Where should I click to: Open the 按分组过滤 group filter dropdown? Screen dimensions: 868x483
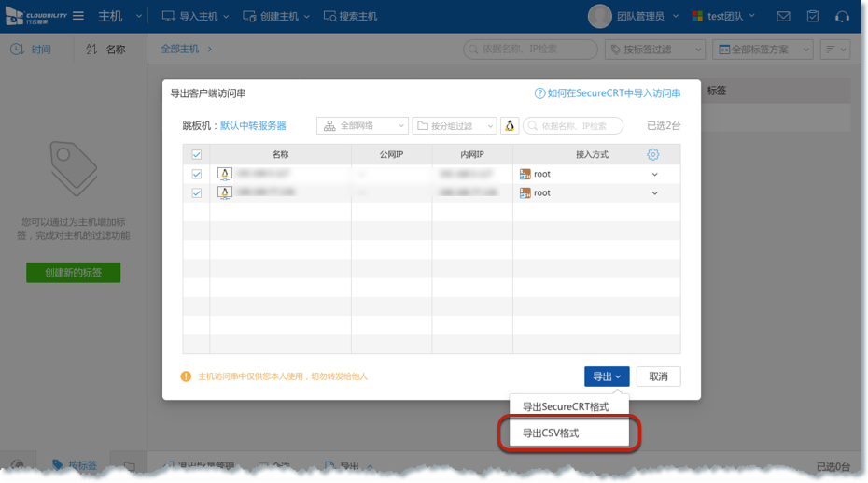pos(455,126)
